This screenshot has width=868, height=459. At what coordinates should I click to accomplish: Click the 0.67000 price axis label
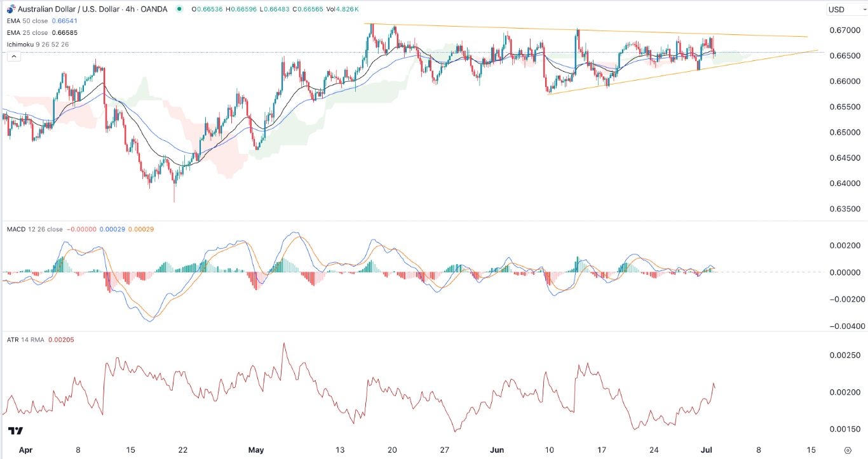(x=843, y=30)
